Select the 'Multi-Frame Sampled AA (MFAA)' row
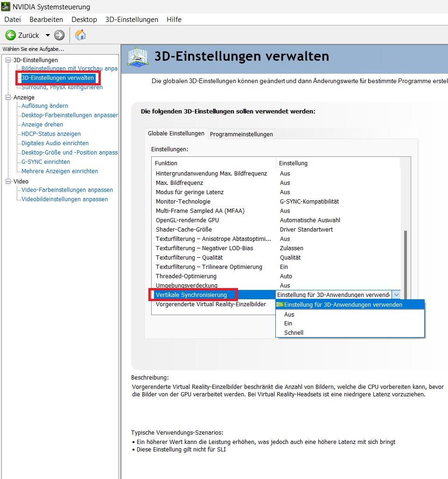This screenshot has width=448, height=479. (x=276, y=211)
